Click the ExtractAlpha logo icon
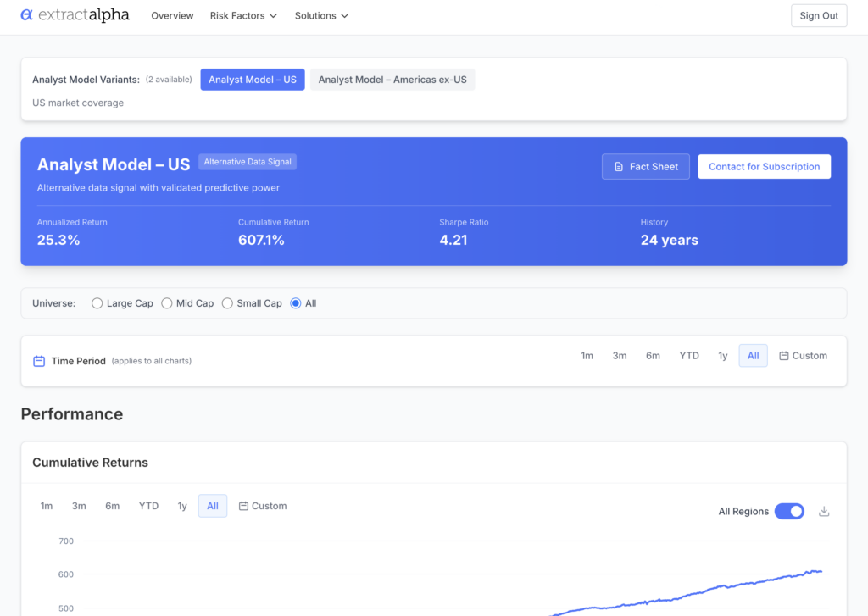868x616 pixels. (27, 15)
